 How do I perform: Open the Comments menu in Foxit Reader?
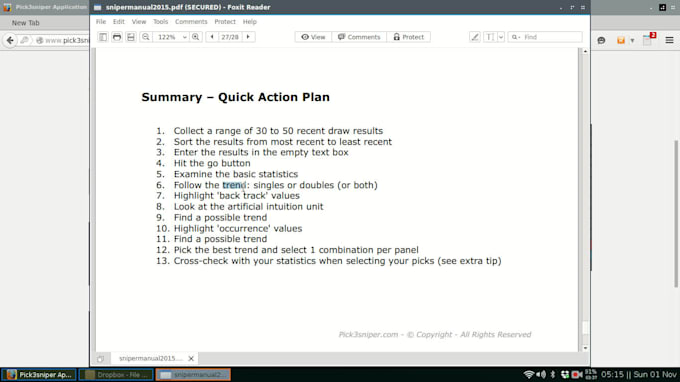tap(191, 22)
